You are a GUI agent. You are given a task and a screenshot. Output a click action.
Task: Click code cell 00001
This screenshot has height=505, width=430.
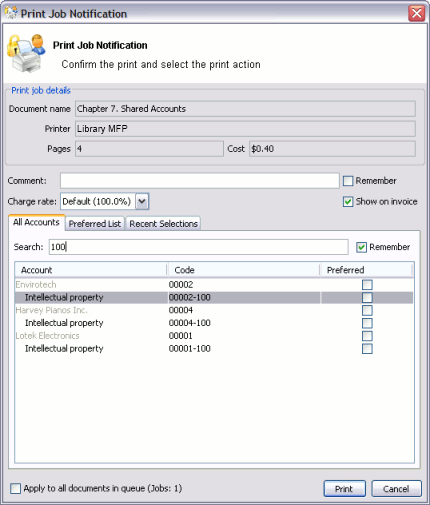pyautogui.click(x=181, y=336)
